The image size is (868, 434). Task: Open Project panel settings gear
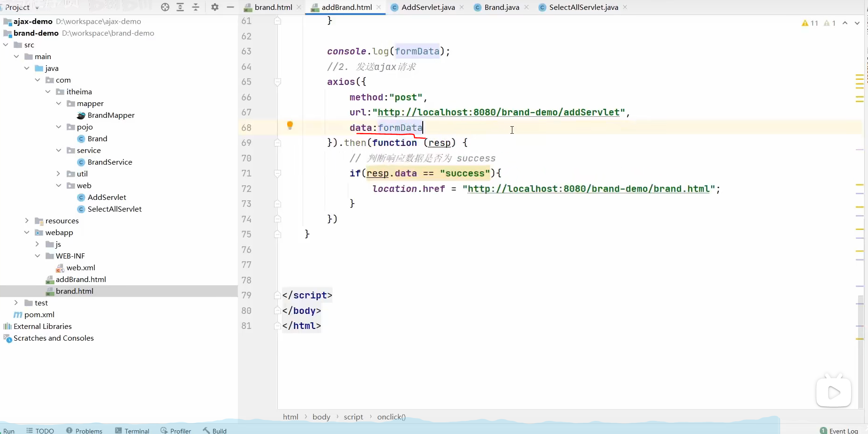pos(215,7)
